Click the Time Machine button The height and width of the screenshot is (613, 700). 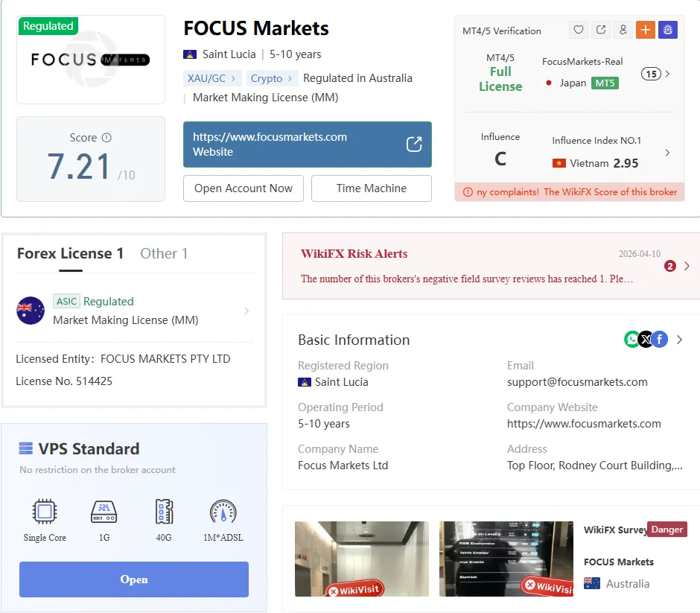pos(372,188)
